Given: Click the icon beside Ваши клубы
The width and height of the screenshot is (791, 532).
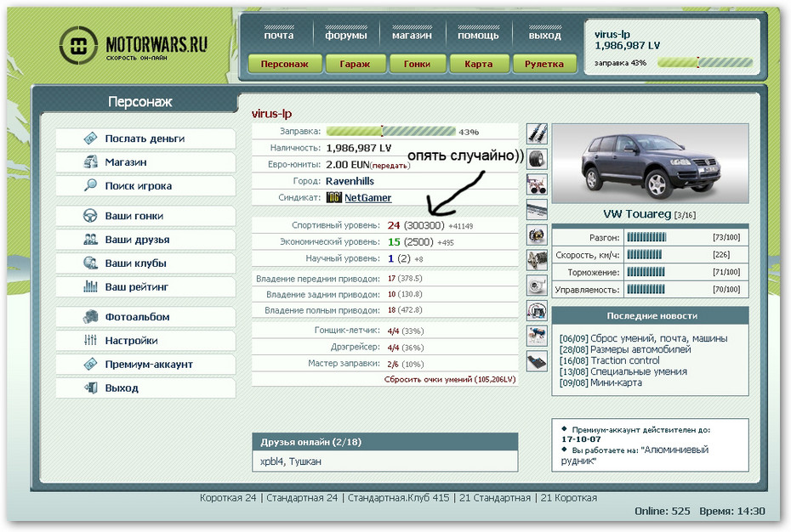Looking at the screenshot, I should tap(90, 263).
